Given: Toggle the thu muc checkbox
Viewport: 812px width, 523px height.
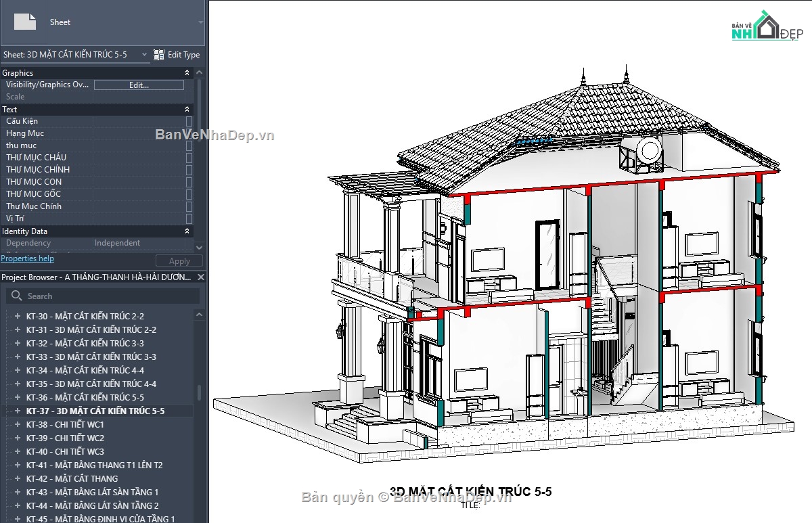Looking at the screenshot, I should pos(189,145).
